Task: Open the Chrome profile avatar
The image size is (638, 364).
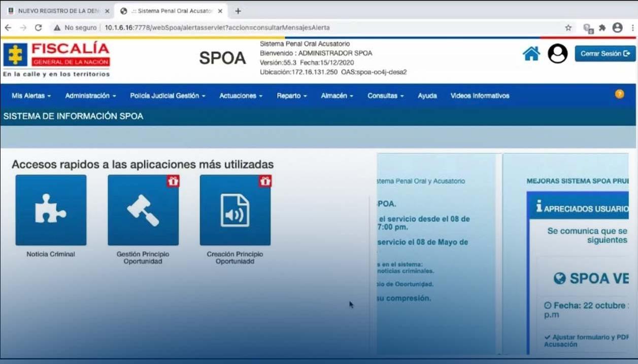Action: coord(617,28)
